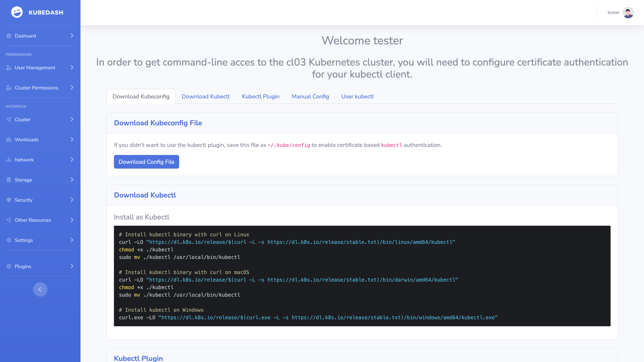The height and width of the screenshot is (362, 644).
Task: Open the tester user avatar menu
Action: pos(628,13)
